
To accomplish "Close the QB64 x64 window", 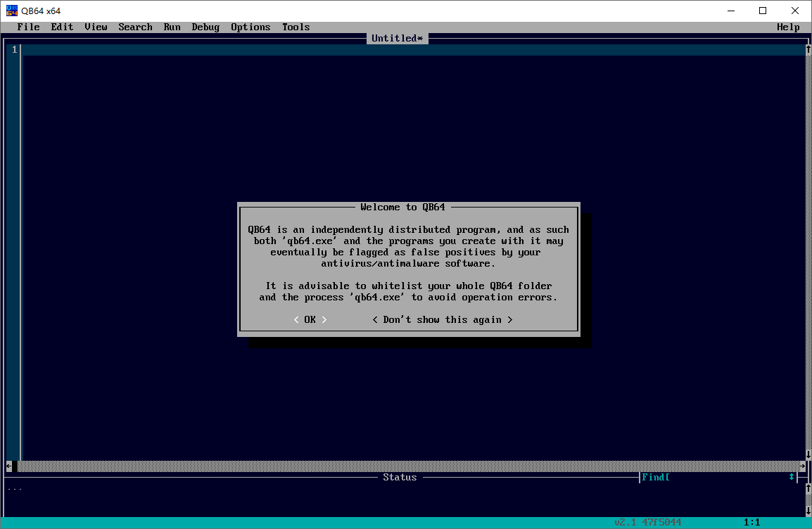I will point(795,11).
